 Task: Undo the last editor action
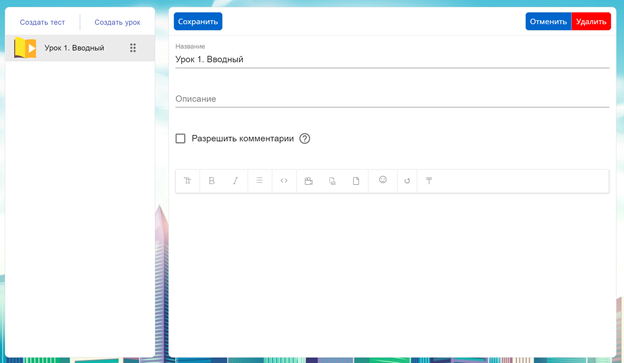tap(407, 181)
